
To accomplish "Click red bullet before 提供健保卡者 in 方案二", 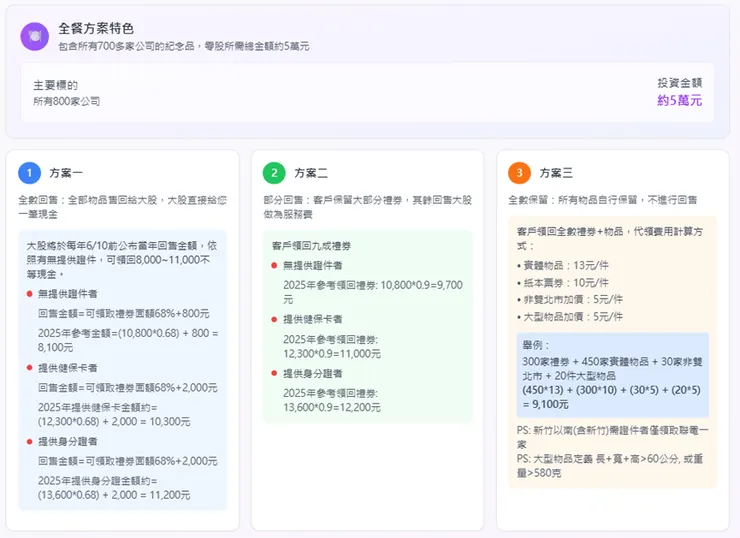I will [275, 319].
